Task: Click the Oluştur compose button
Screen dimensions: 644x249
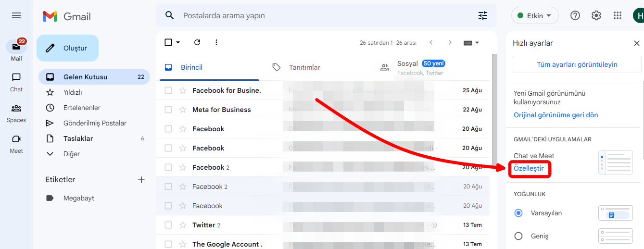Action: point(67,48)
